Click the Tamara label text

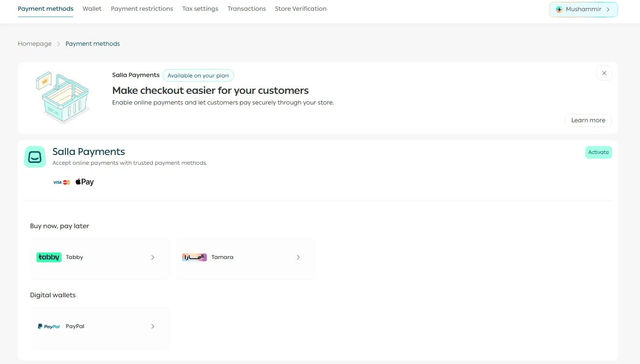click(x=222, y=257)
